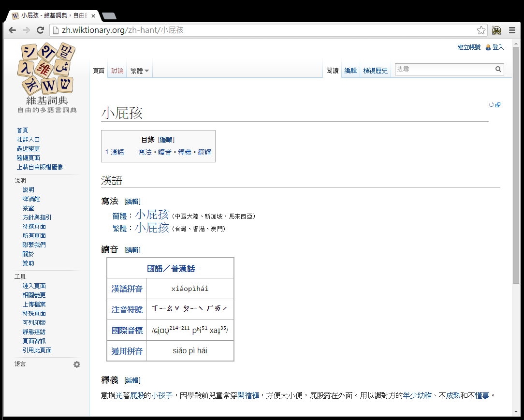Open 隨機頁面 in sidebar
524x420 pixels.
tap(28, 158)
